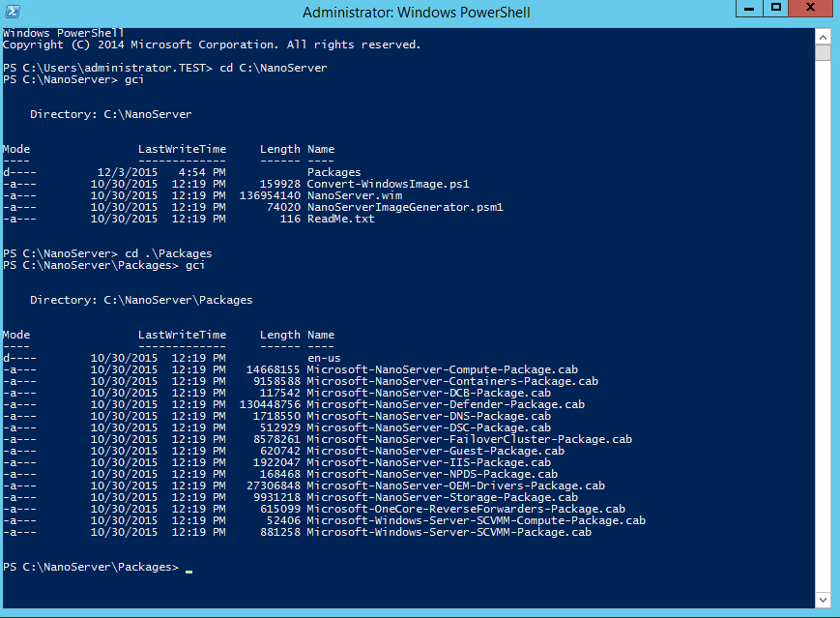Click the title 'Administrator: Windows PowerShell'
The image size is (840, 618).
click(417, 13)
